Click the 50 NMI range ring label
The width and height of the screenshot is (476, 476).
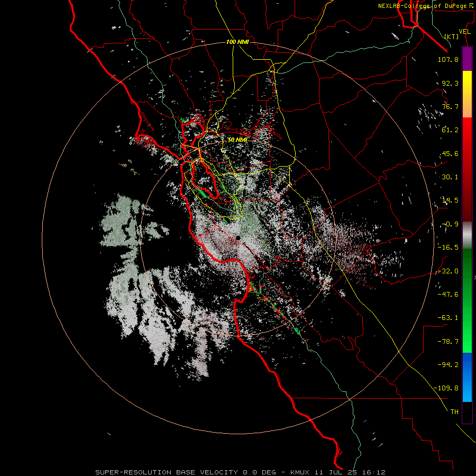pyautogui.click(x=237, y=140)
